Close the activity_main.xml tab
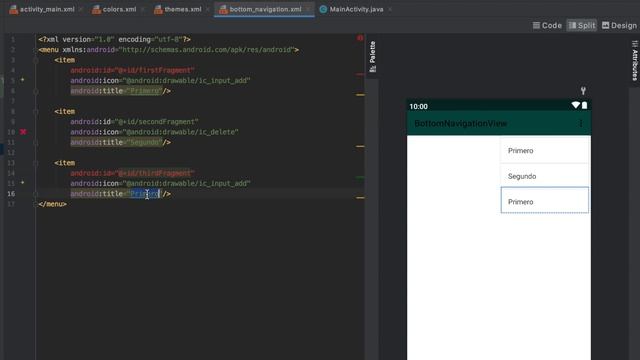The image size is (640, 360). [x=81, y=9]
